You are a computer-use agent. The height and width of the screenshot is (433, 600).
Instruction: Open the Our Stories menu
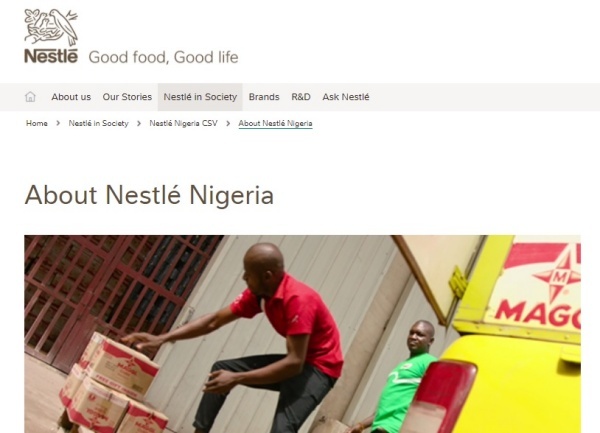tap(127, 97)
